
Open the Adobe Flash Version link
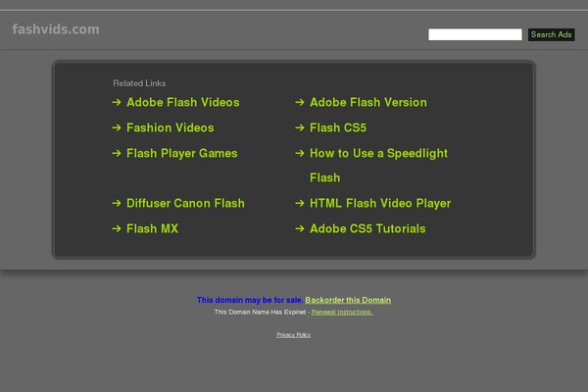pyautogui.click(x=368, y=102)
